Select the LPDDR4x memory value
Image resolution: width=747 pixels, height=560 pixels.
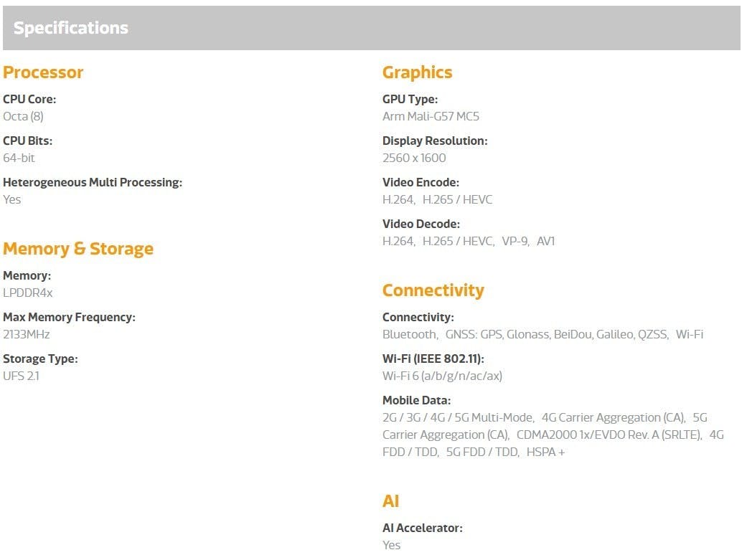tap(28, 293)
